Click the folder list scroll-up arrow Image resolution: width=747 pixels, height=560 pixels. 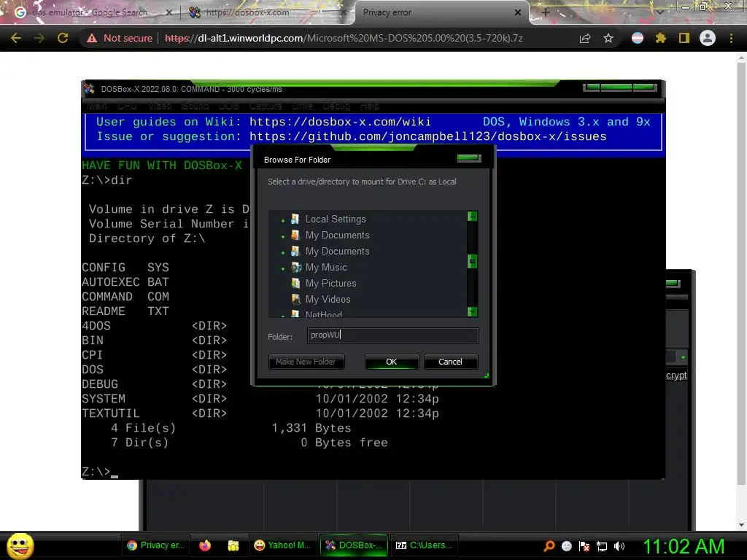pos(472,216)
